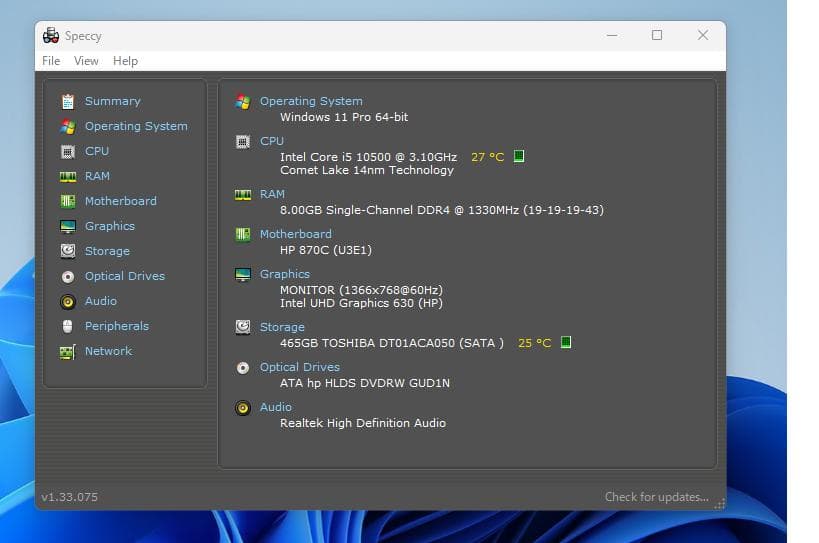Select Operating System in the sidebar
This screenshot has width=819, height=543.
click(x=136, y=126)
